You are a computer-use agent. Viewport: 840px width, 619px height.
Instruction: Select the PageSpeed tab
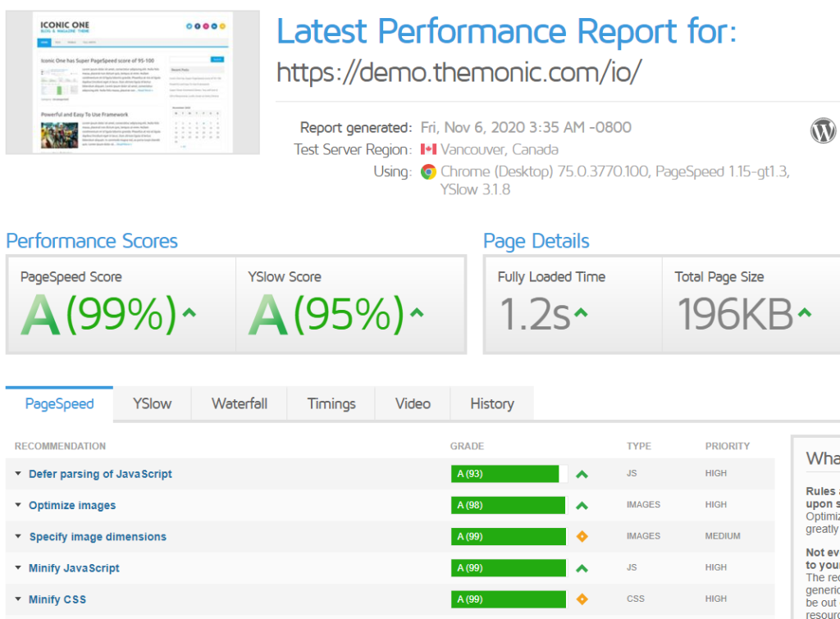59,403
